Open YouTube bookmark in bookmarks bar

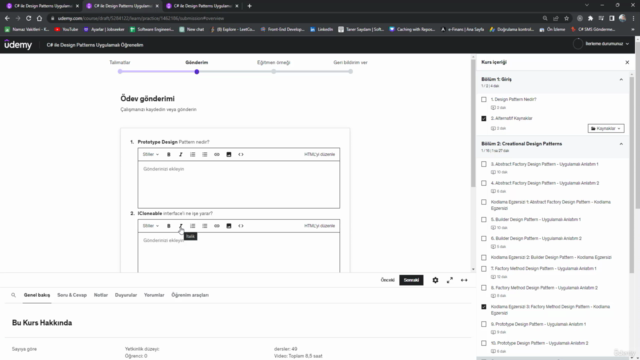coord(67,29)
